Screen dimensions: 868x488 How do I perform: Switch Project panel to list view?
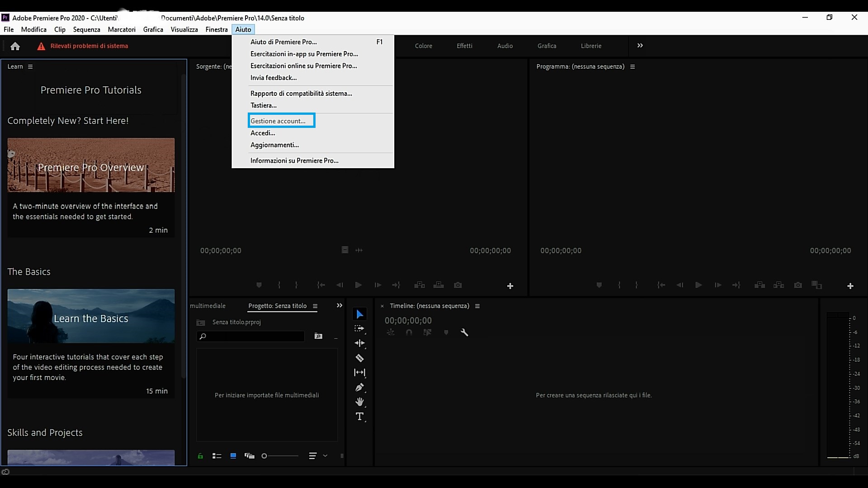217,456
